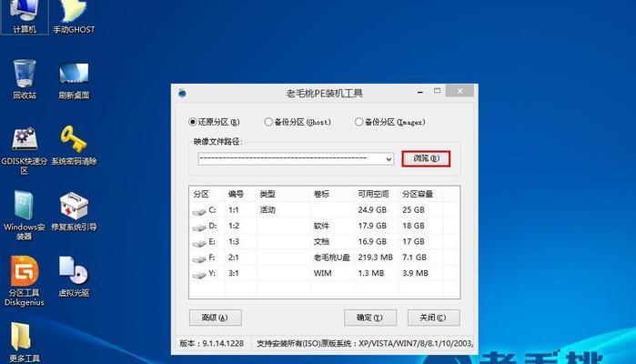Click the 浏览 (B) browse button
This screenshot has height=364, width=636.
click(x=426, y=158)
